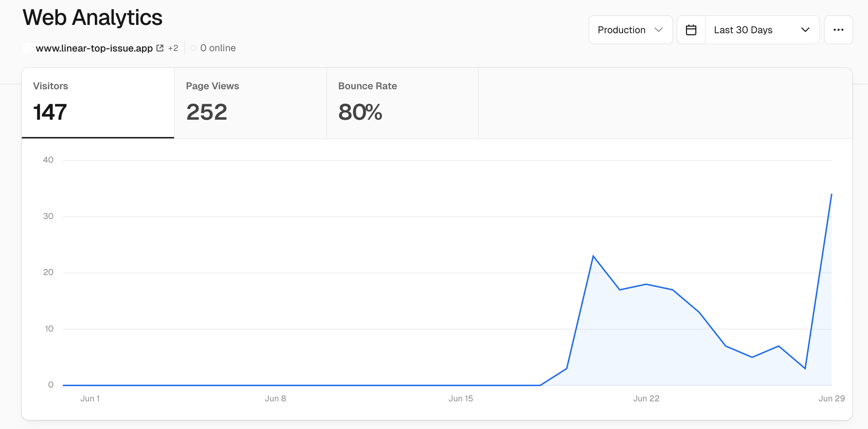Click the 147 visitors metric value
This screenshot has width=868, height=429.
(49, 112)
